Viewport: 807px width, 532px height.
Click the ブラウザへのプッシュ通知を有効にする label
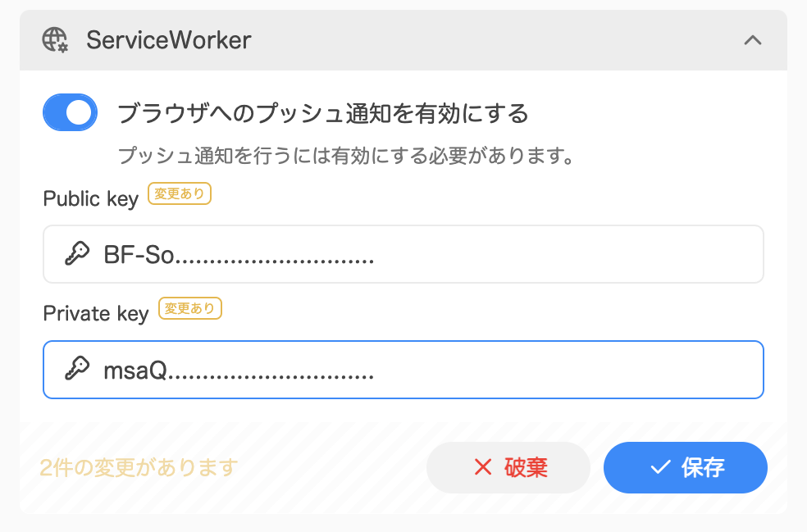(x=323, y=113)
